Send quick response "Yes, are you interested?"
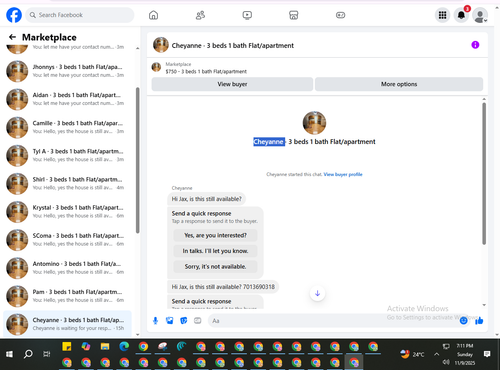 215,235
